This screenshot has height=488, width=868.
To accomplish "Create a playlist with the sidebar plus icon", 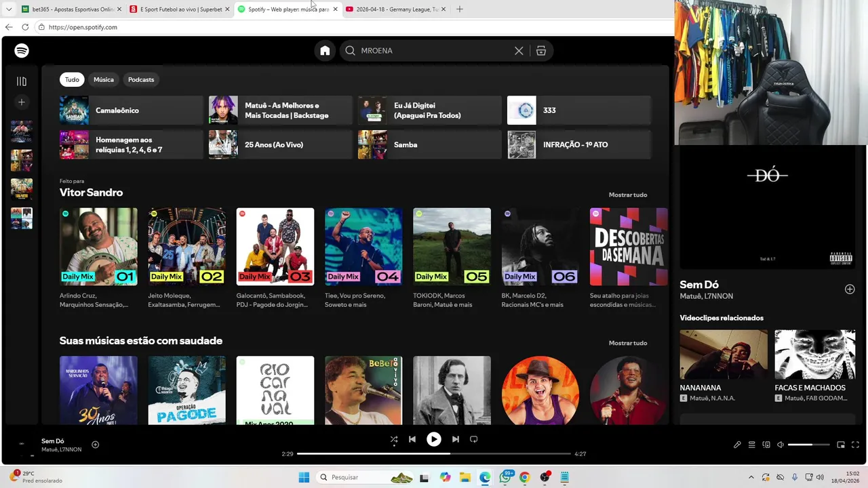I will click(22, 102).
